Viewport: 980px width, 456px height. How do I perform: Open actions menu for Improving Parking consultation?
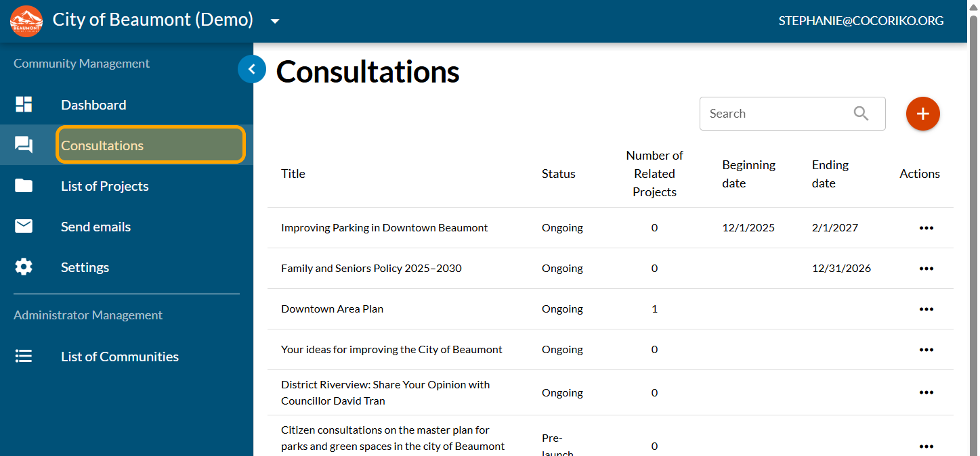click(926, 228)
